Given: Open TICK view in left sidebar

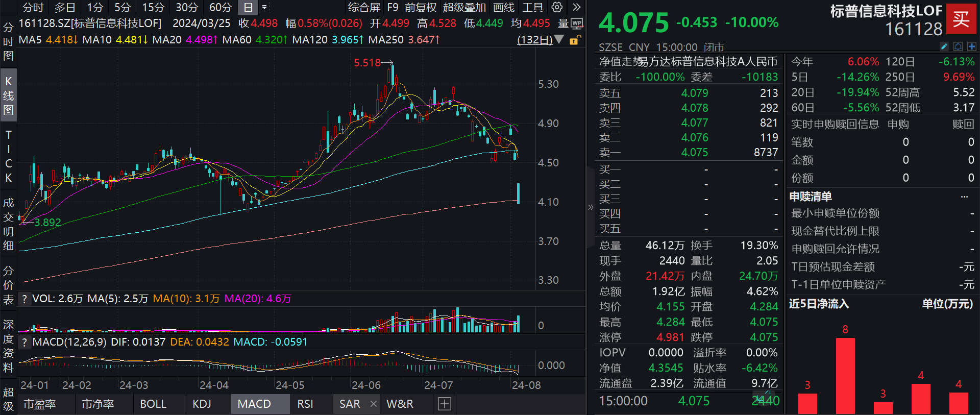Looking at the screenshot, I should point(8,156).
